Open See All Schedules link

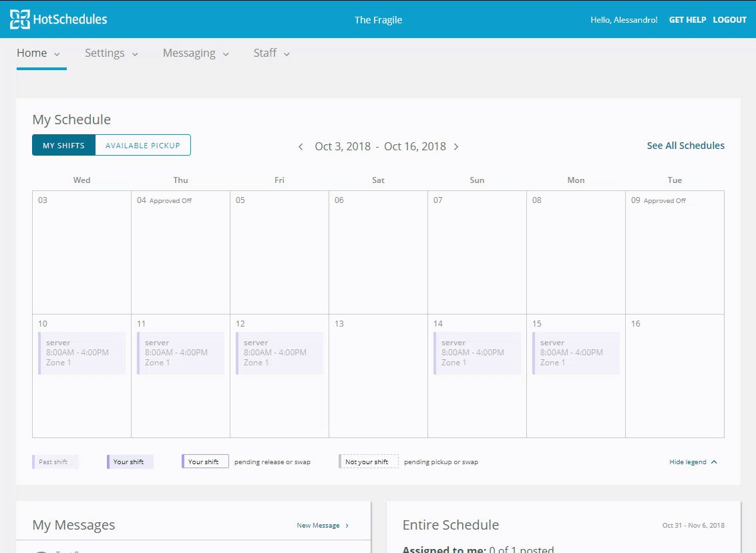[x=685, y=146]
